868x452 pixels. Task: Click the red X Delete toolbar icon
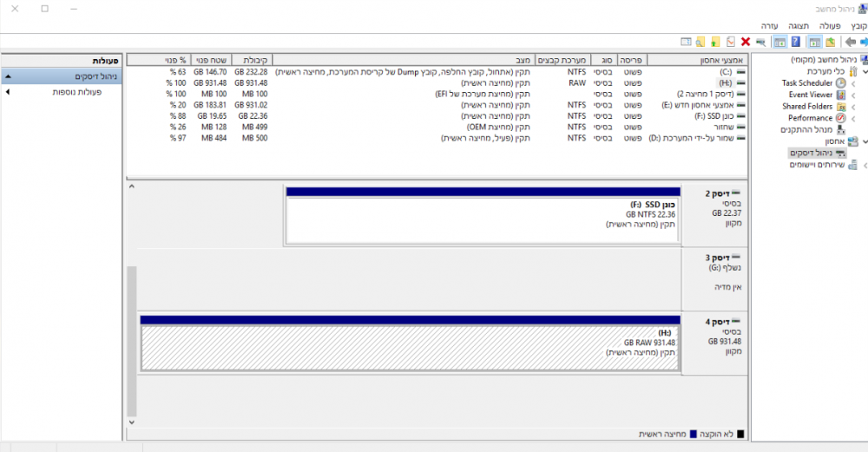tap(745, 42)
